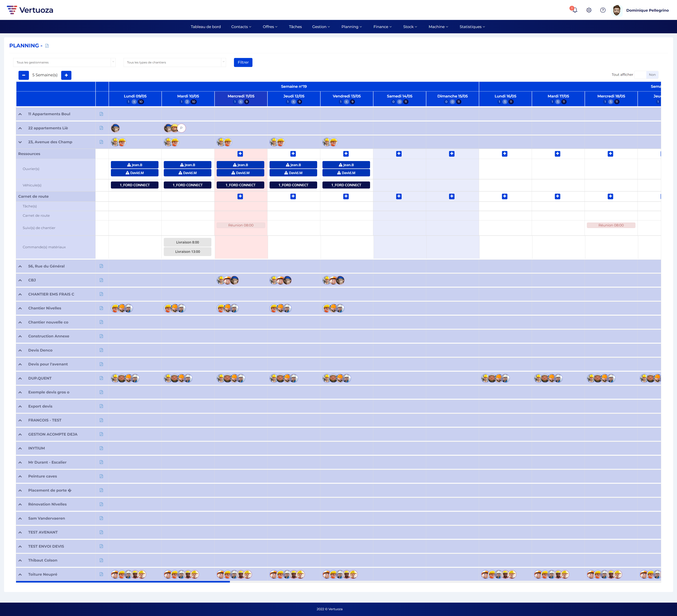This screenshot has width=677, height=616.
Task: Increase weeks with plus button
Action: tap(66, 75)
